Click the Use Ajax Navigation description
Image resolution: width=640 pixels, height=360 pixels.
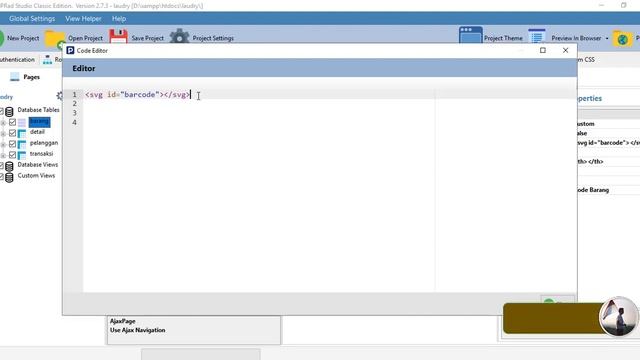(x=138, y=330)
